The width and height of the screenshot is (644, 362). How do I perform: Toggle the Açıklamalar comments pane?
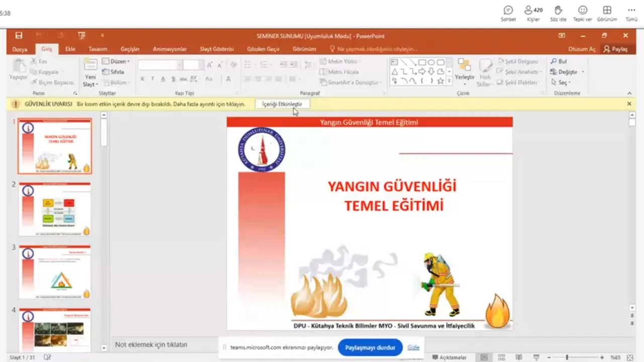pos(449,357)
